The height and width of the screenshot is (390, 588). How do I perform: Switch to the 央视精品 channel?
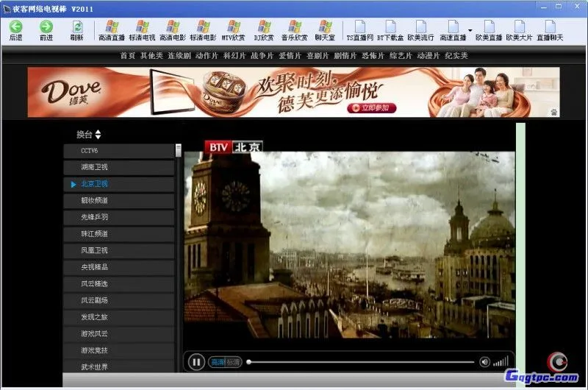(x=119, y=267)
